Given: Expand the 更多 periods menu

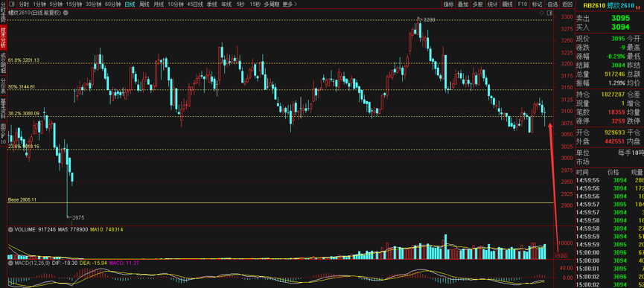Looking at the screenshot, I should (290, 4).
